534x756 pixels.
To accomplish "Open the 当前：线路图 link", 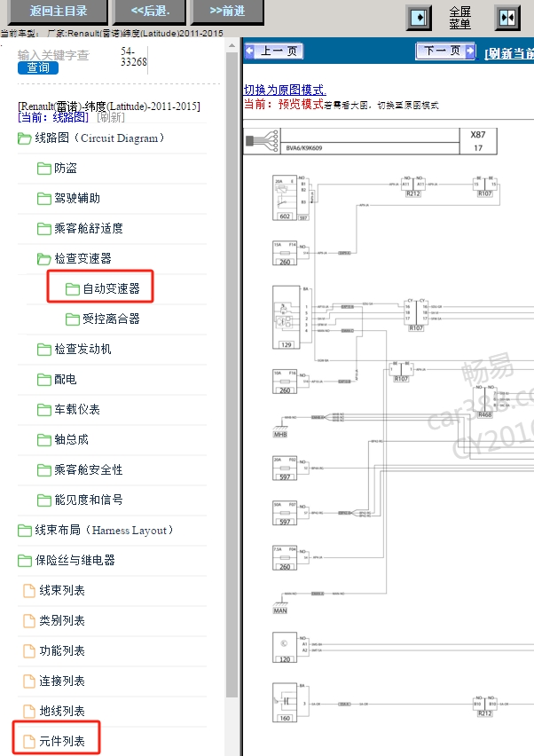I will (53, 117).
